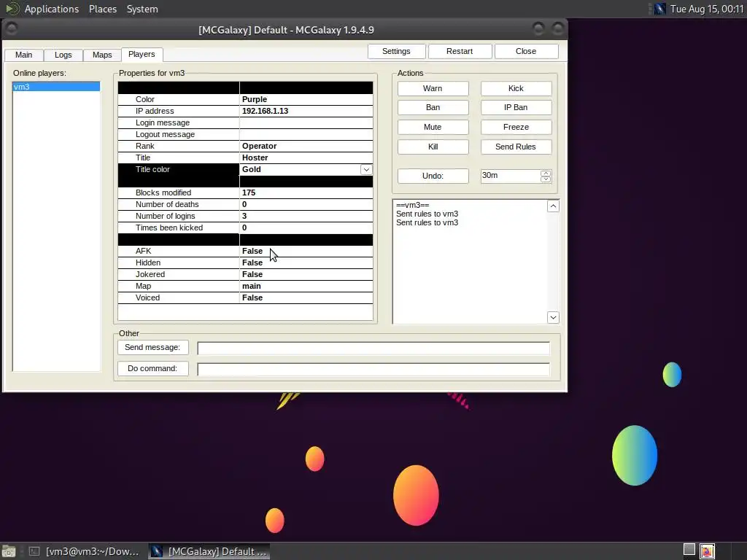Screen dimensions: 747x560
Task: Click the Undo time field showing 30m
Action: click(x=511, y=176)
